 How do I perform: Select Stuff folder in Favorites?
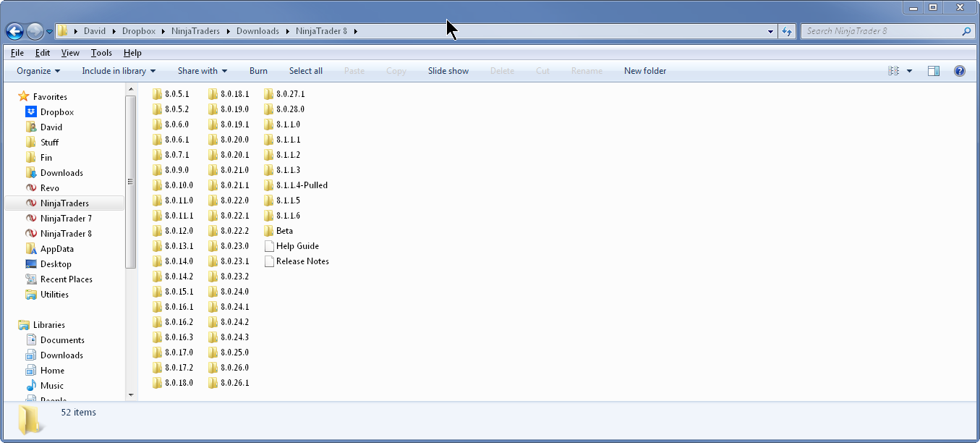coord(50,143)
